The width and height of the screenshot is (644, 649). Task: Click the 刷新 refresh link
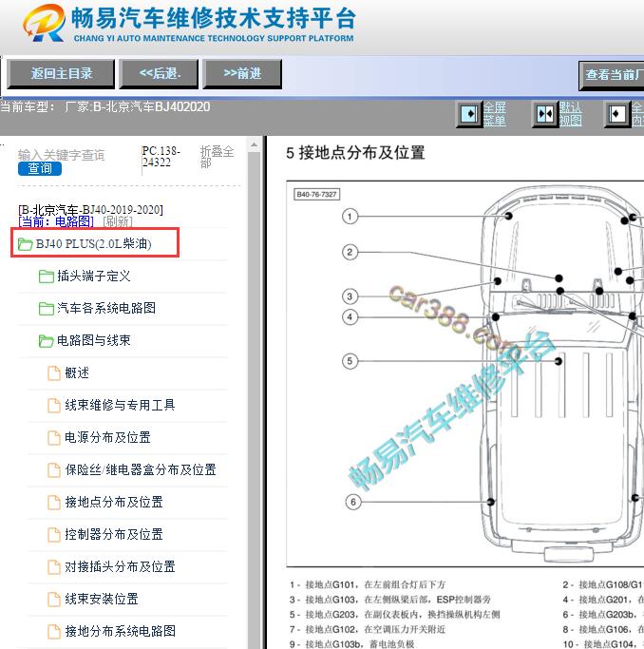coord(118,221)
